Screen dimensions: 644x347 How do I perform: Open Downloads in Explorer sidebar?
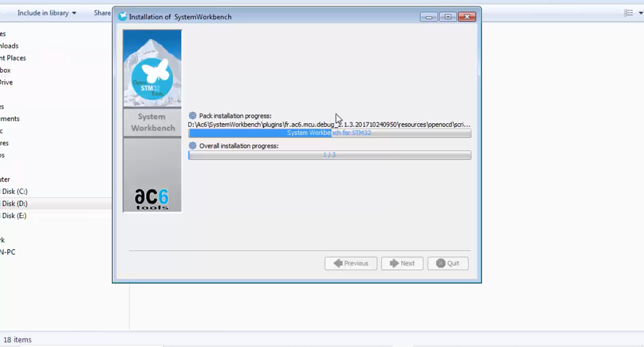(9, 46)
